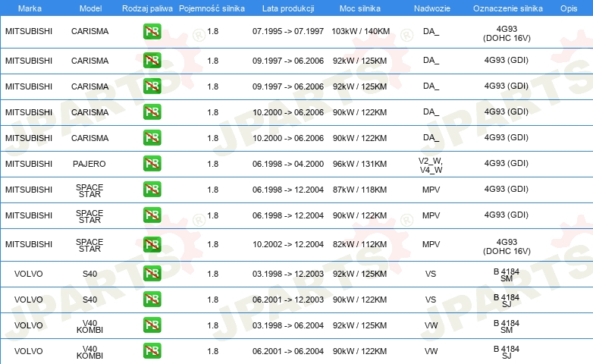The height and width of the screenshot is (364, 593).
Task: Click 'DA_' in the CARISMA 140KM row
Action: tap(431, 31)
